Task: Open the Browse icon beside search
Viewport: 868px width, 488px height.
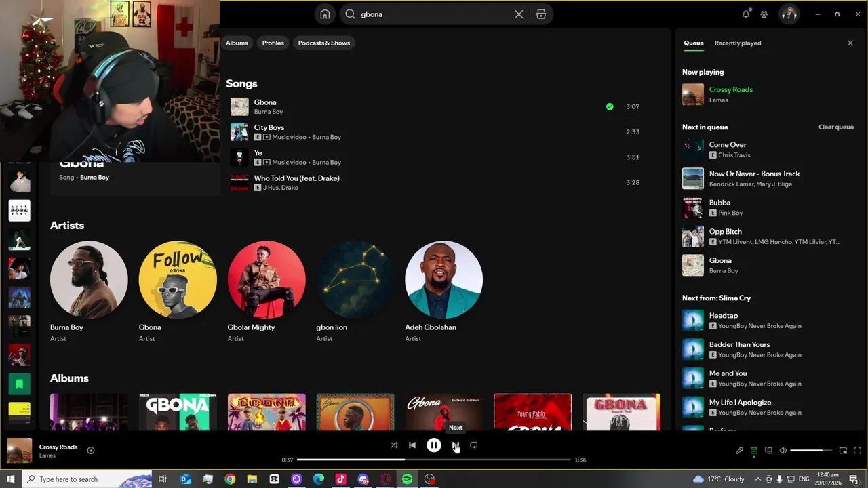Action: pos(541,14)
